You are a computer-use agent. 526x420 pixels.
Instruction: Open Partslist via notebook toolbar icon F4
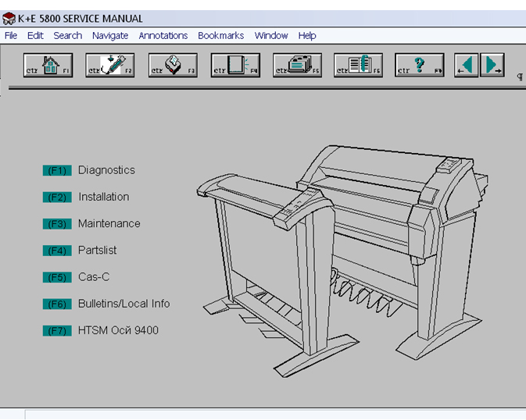[x=235, y=65]
